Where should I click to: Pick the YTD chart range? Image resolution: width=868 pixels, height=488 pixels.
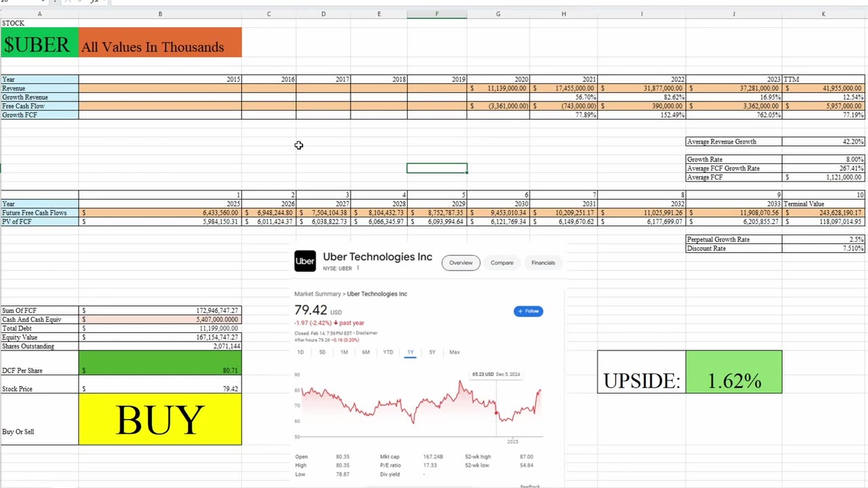[388, 352]
